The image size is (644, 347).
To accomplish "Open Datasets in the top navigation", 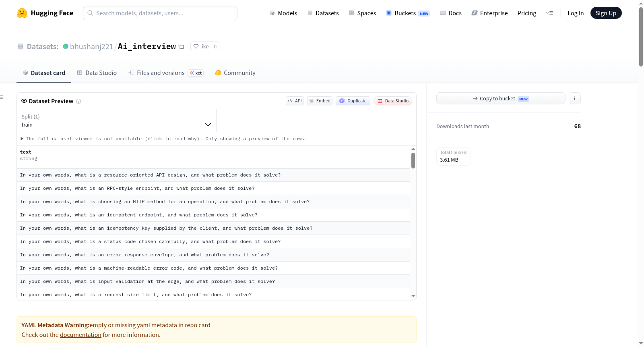I will pos(323,13).
